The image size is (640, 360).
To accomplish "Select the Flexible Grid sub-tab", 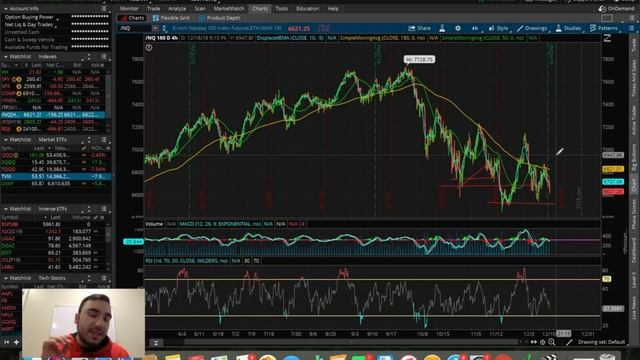I will 171,18.
